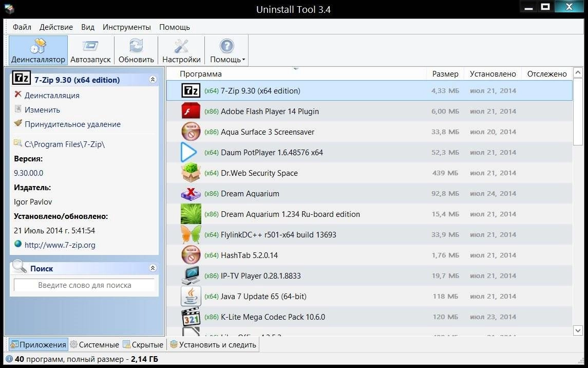Select K-Lite Mega Codec Pack 10.6.0 name
588x368 pixels.
pyautogui.click(x=273, y=317)
